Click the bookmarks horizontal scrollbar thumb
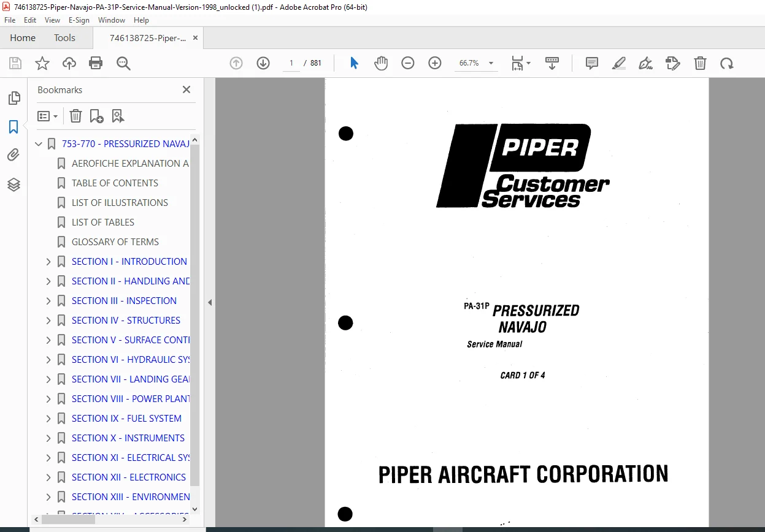This screenshot has width=765, height=532. (68, 519)
